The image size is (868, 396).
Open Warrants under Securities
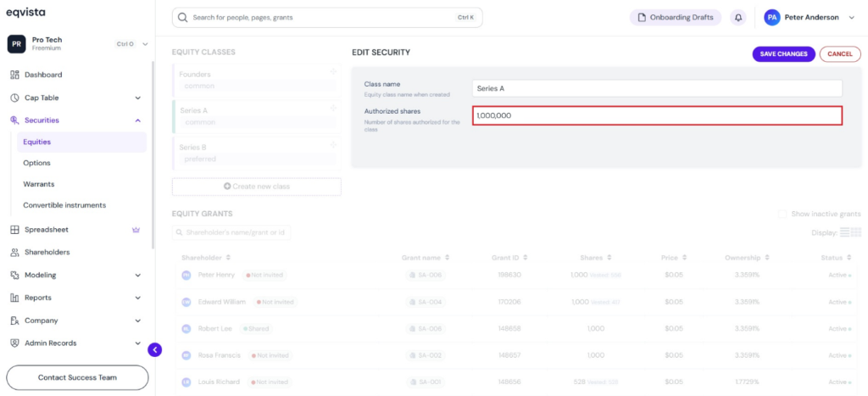pyautogui.click(x=39, y=184)
